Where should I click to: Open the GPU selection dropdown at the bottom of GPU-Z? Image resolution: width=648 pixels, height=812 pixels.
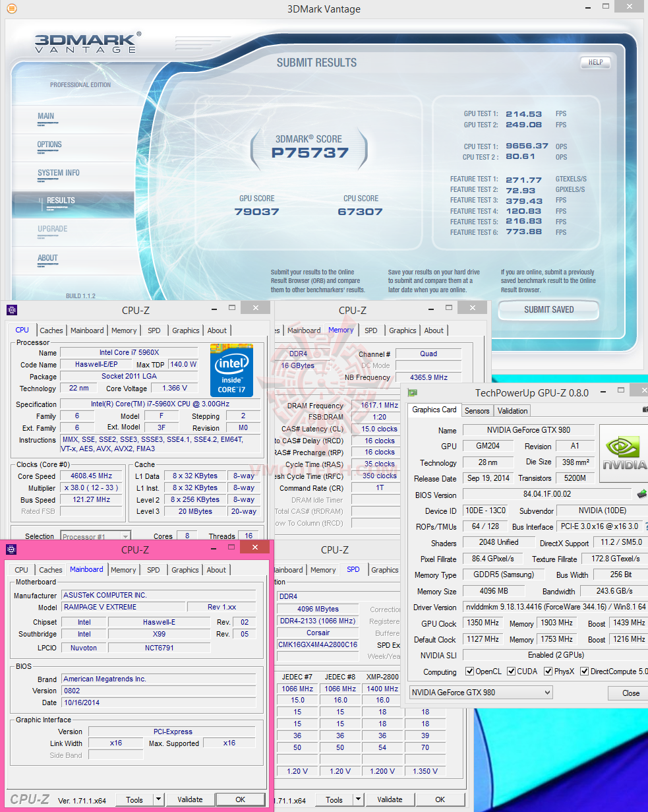coord(481,693)
